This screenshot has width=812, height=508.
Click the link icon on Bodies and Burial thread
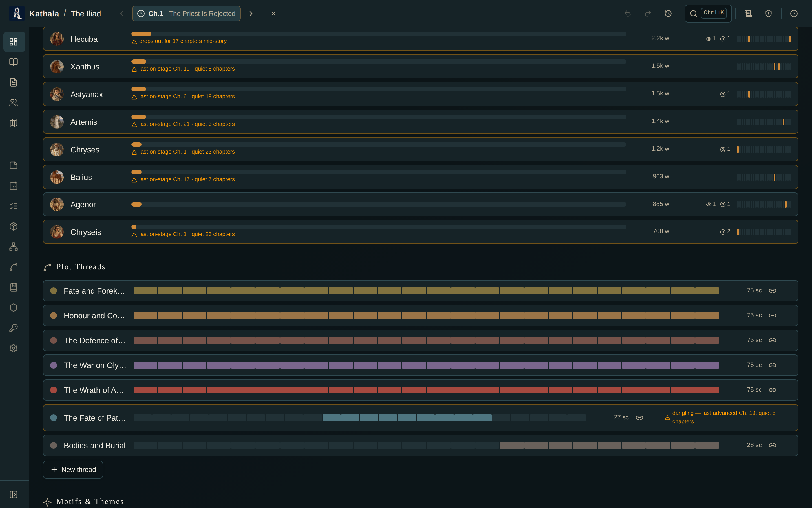point(773,445)
